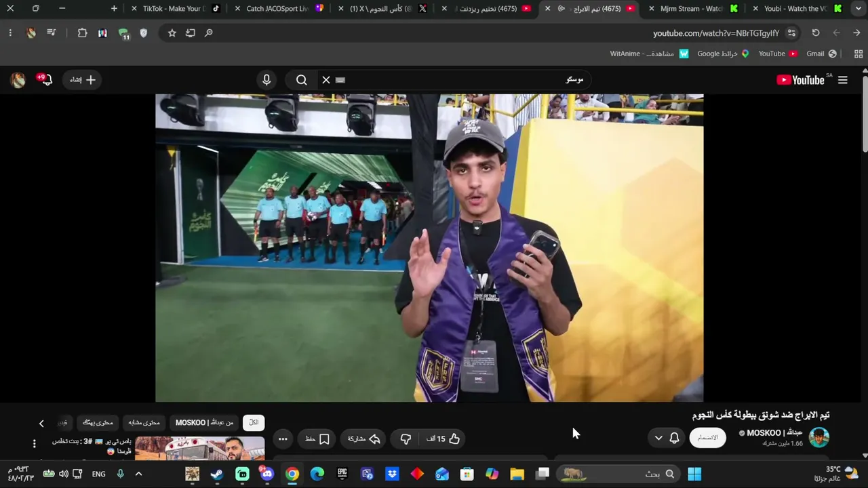Open the MOSKOO channel name link
The height and width of the screenshot is (488, 868).
pyautogui.click(x=774, y=433)
